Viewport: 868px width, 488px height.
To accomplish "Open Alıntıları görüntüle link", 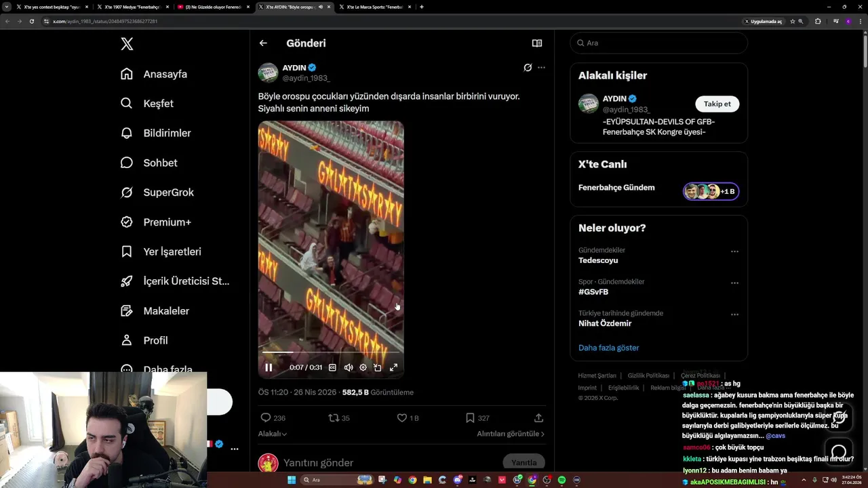I will pos(511,434).
